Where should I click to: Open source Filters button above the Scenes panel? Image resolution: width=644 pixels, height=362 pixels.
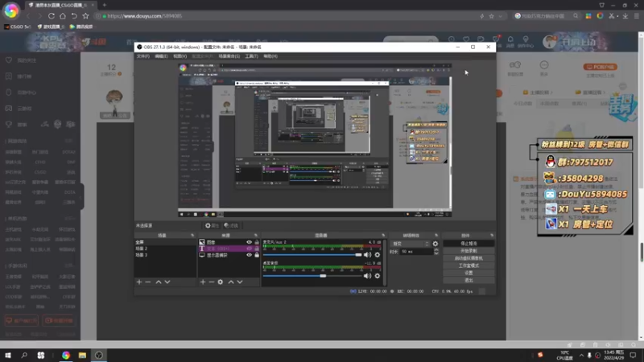pos(231,225)
